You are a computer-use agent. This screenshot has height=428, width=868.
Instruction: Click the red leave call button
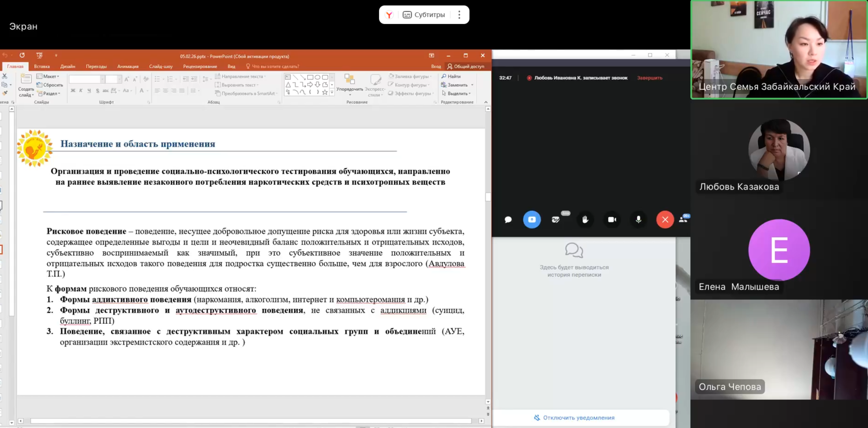pyautogui.click(x=665, y=220)
